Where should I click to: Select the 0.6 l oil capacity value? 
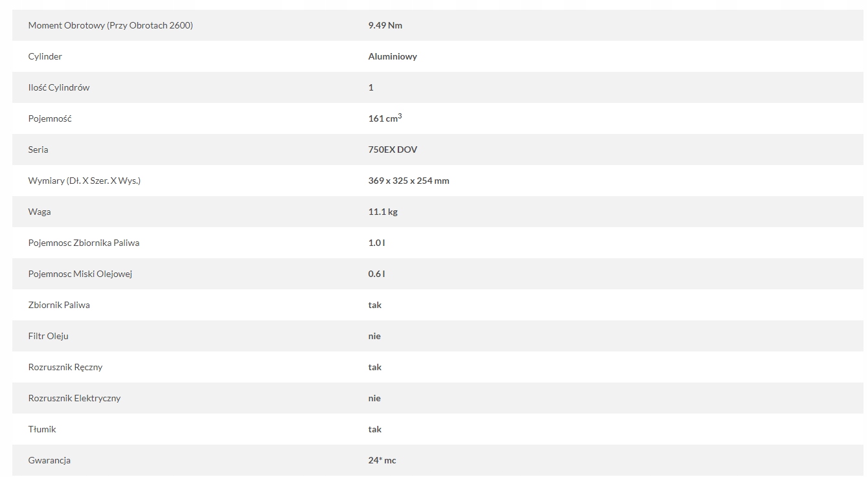pyautogui.click(x=376, y=274)
